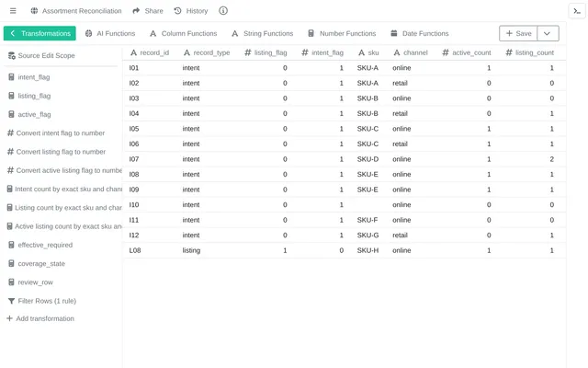Click Add transformation
Image resolution: width=588 pixels, height=368 pixels.
40,318
